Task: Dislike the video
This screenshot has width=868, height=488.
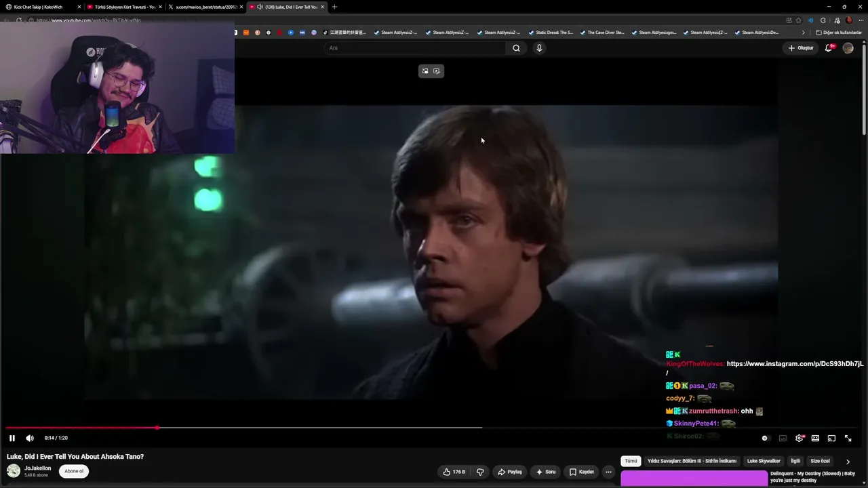Action: pos(480,472)
